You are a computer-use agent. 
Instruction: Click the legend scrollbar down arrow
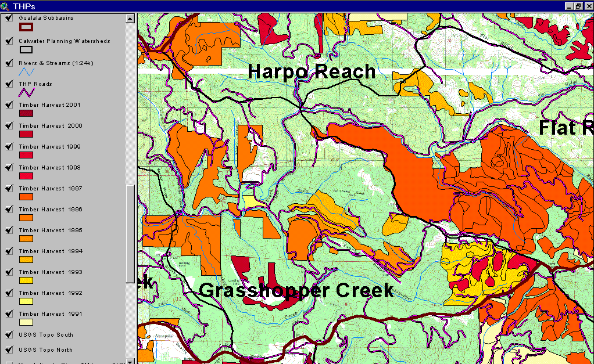coord(130,361)
